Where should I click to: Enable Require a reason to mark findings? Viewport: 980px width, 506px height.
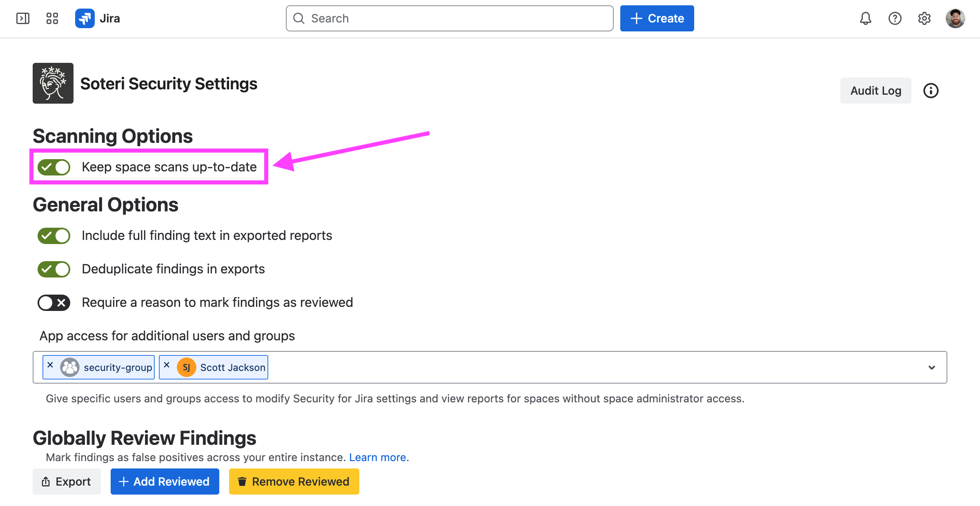tap(54, 302)
